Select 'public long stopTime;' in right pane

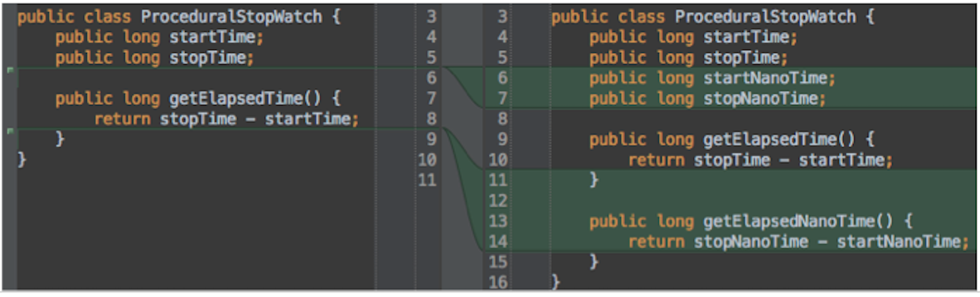tap(688, 58)
